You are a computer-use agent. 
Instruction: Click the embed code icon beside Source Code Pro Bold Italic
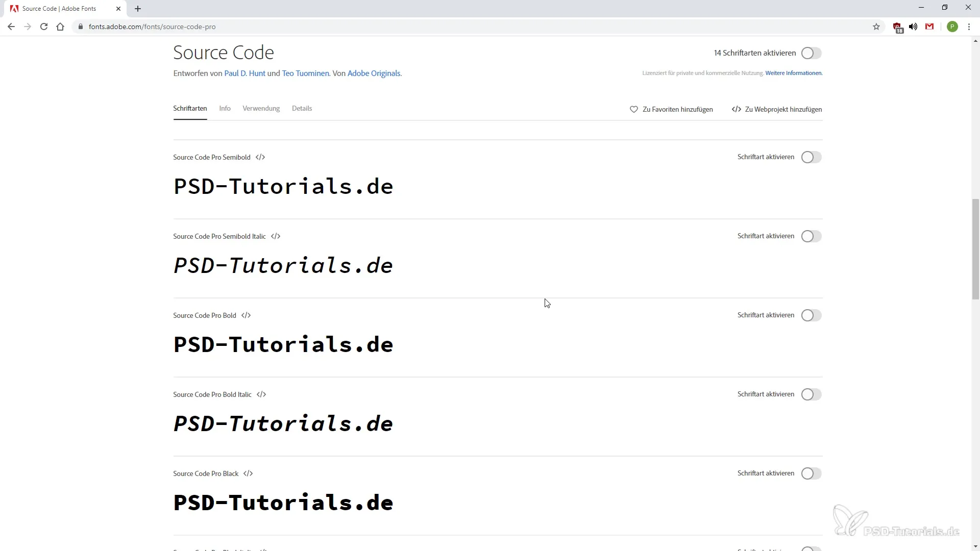[261, 394]
